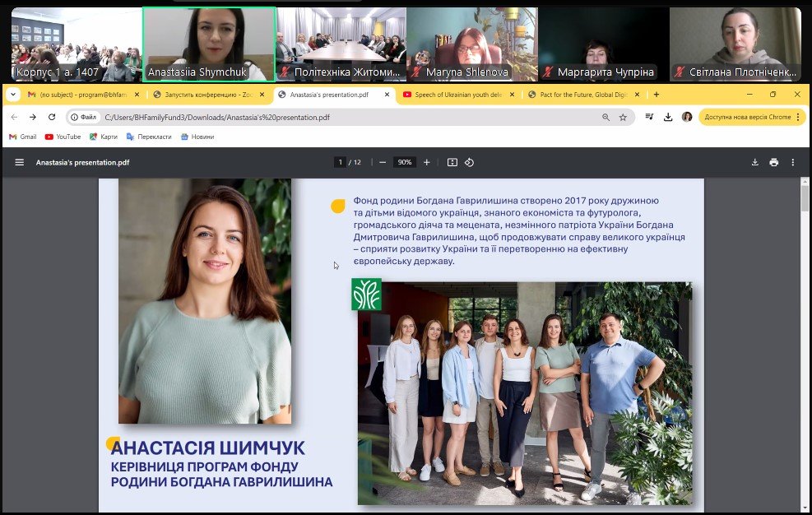Open the Chrome profile avatar

coord(687,117)
